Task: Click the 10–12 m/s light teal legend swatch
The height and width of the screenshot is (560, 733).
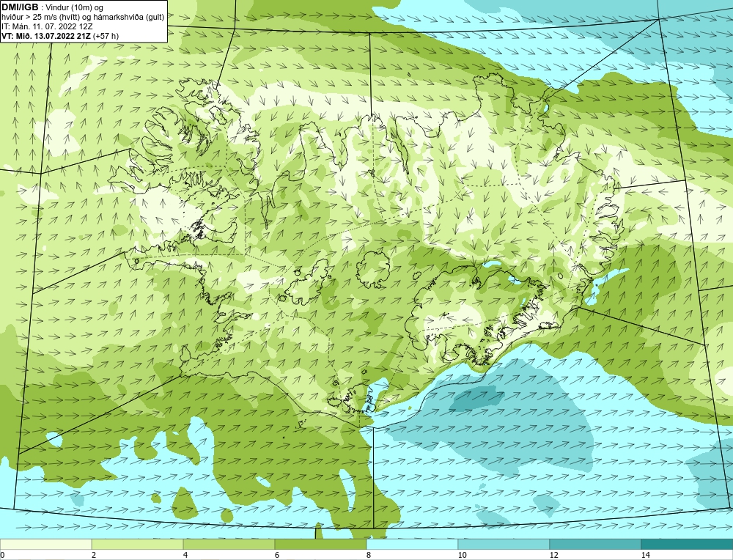Action: click(504, 544)
